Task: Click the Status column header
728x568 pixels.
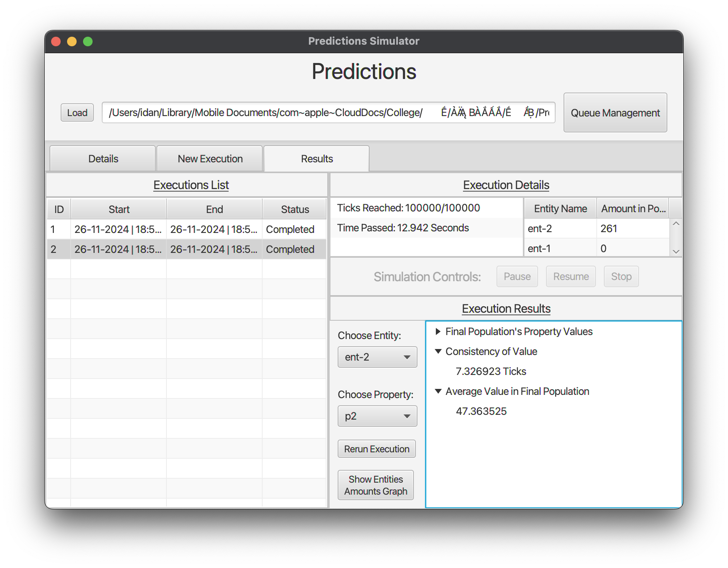Action: point(294,209)
